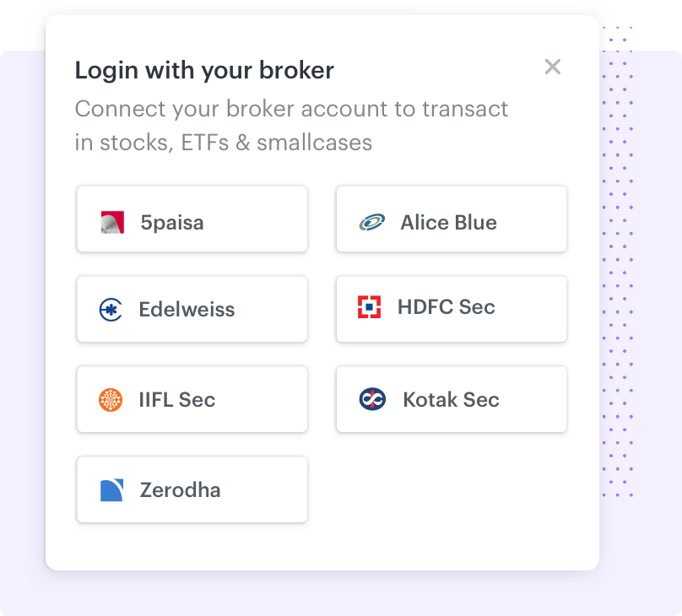Viewport: 682px width, 616px height.
Task: Click the IIFL Sec orange circular logo
Action: tap(111, 399)
